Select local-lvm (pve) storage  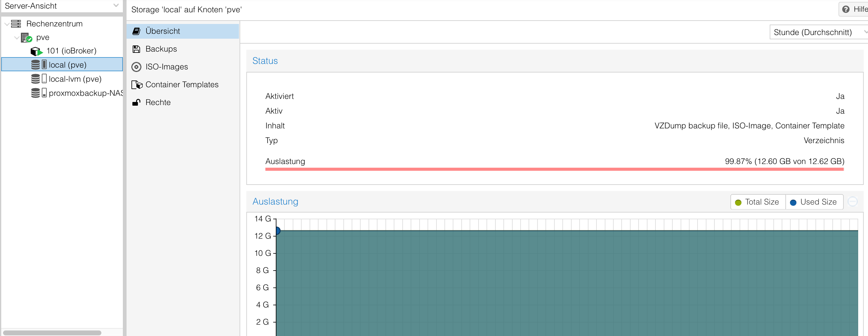75,79
